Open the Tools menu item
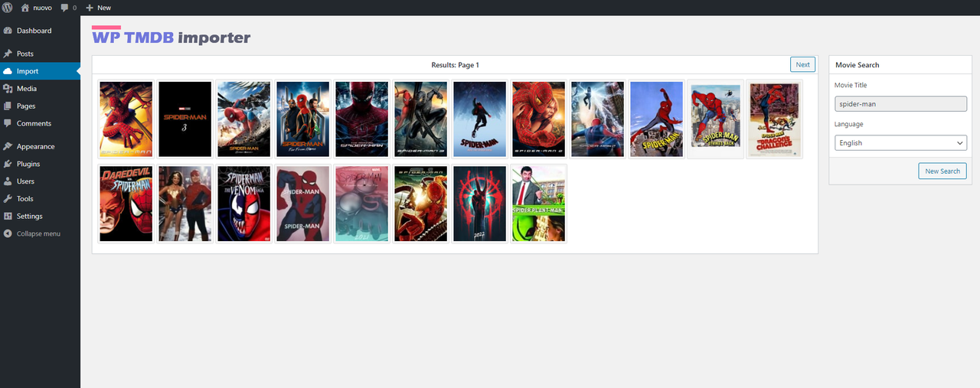This screenshot has height=388, width=980. pos(25,199)
